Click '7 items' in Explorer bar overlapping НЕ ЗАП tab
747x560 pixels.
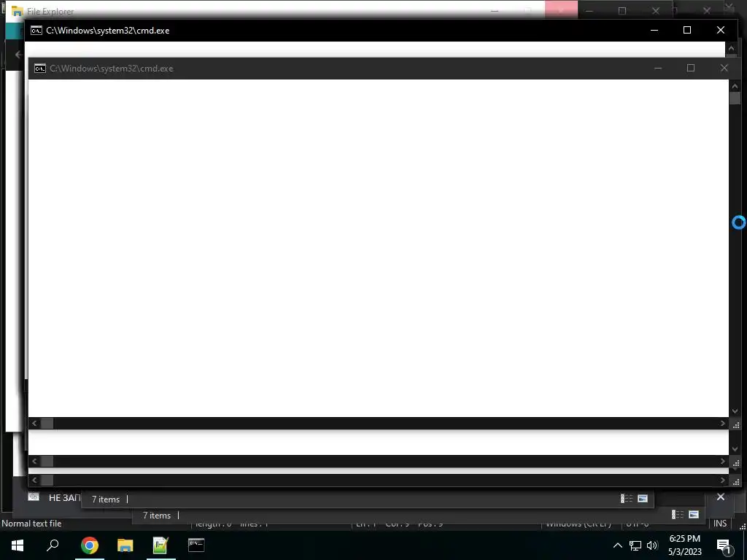106,499
